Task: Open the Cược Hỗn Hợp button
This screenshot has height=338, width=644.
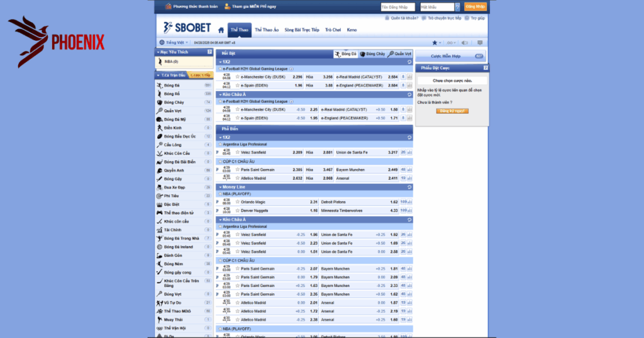Action: tap(450, 56)
